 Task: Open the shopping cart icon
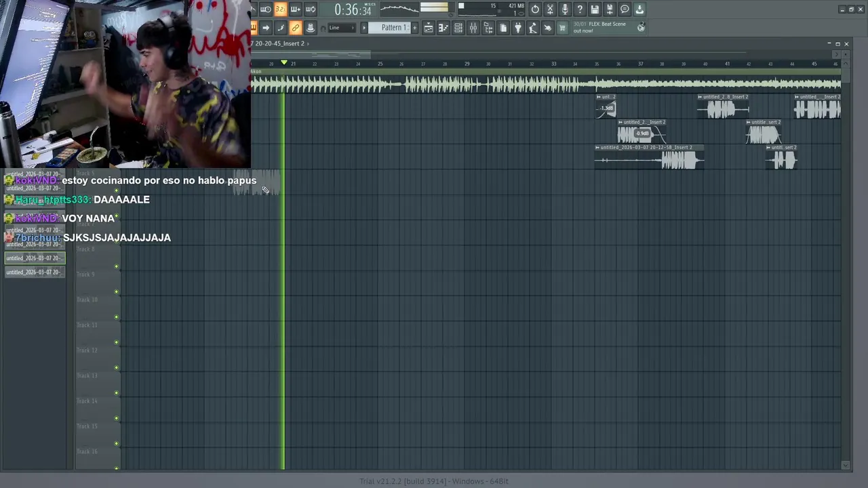[x=562, y=28]
